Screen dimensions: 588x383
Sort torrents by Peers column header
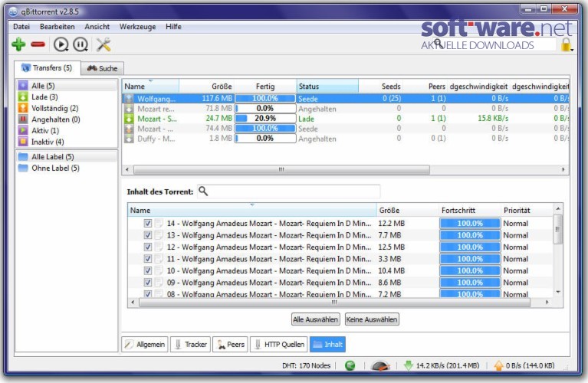[425, 87]
